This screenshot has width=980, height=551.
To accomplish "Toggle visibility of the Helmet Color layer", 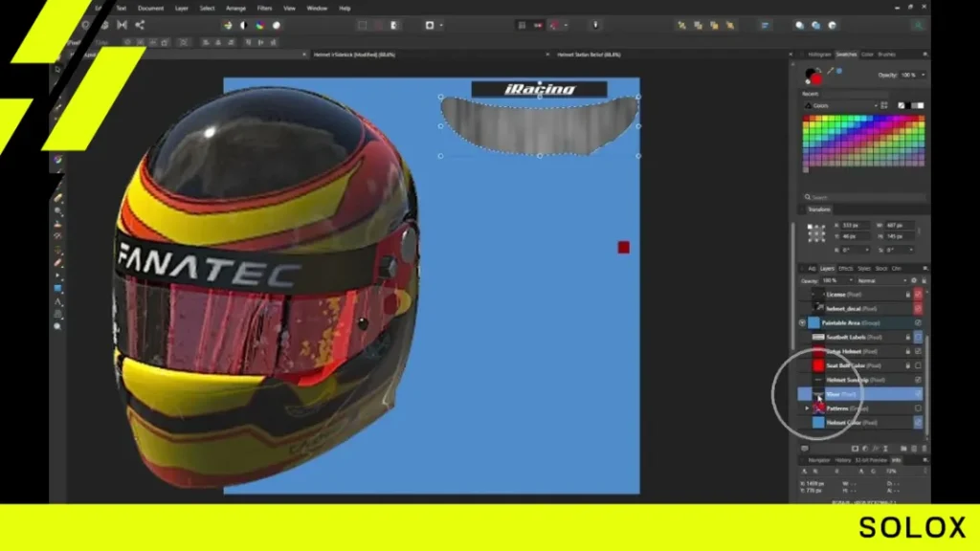I will point(918,423).
